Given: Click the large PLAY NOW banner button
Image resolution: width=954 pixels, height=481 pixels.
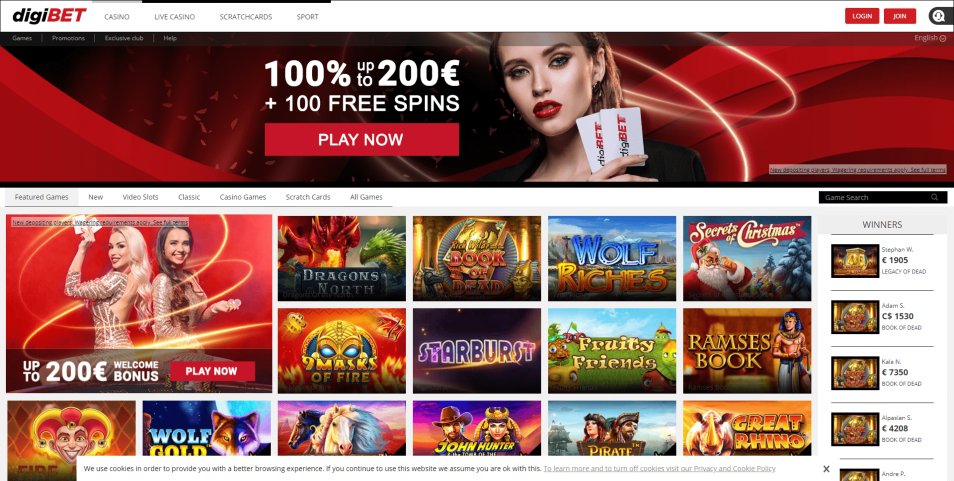Looking at the screenshot, I should (361, 139).
